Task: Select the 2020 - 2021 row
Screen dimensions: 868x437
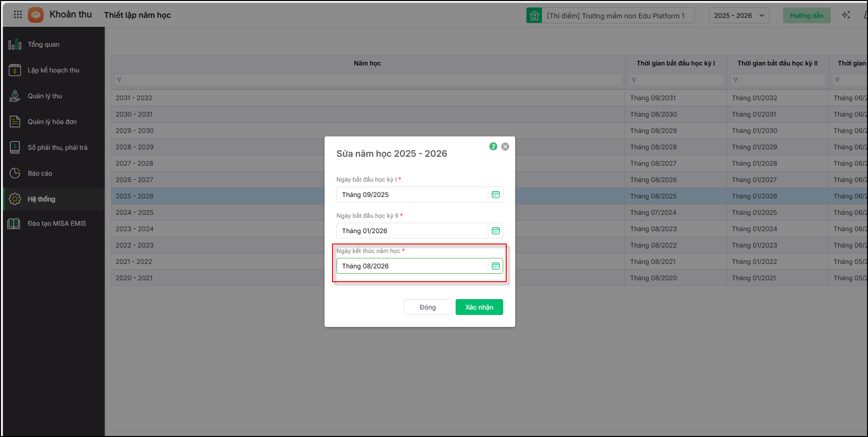Action: pos(489,278)
